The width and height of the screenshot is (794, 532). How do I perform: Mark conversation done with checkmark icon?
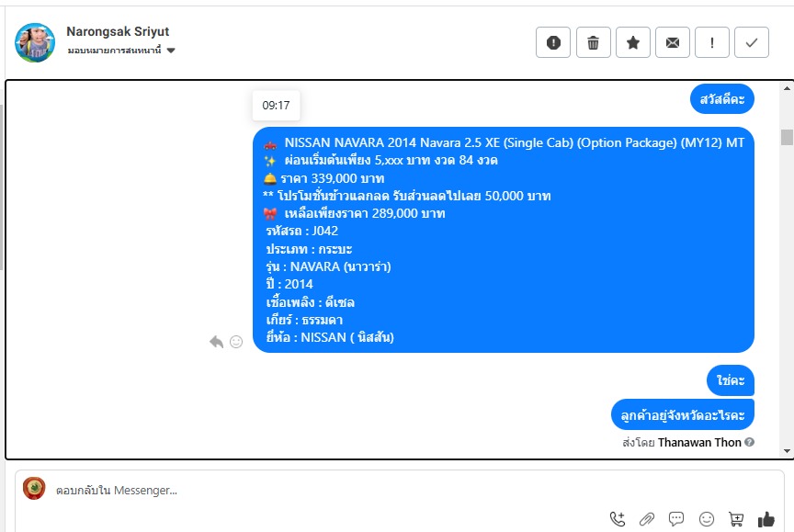752,42
